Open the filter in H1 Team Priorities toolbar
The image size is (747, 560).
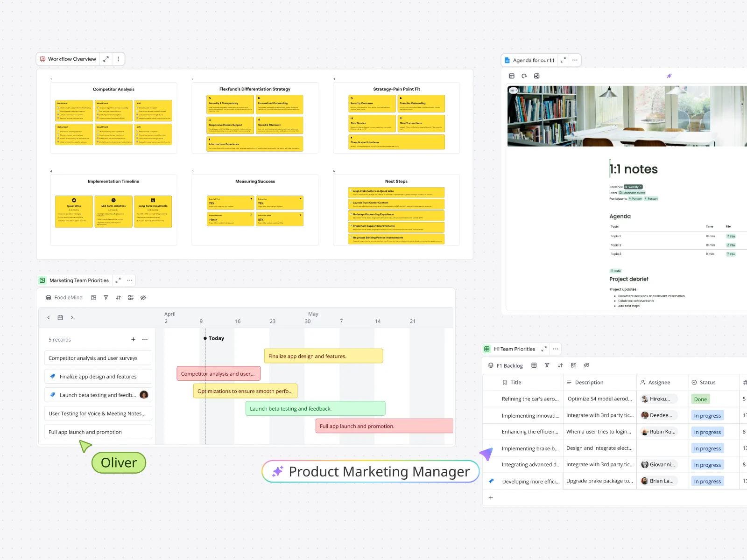coord(547,365)
